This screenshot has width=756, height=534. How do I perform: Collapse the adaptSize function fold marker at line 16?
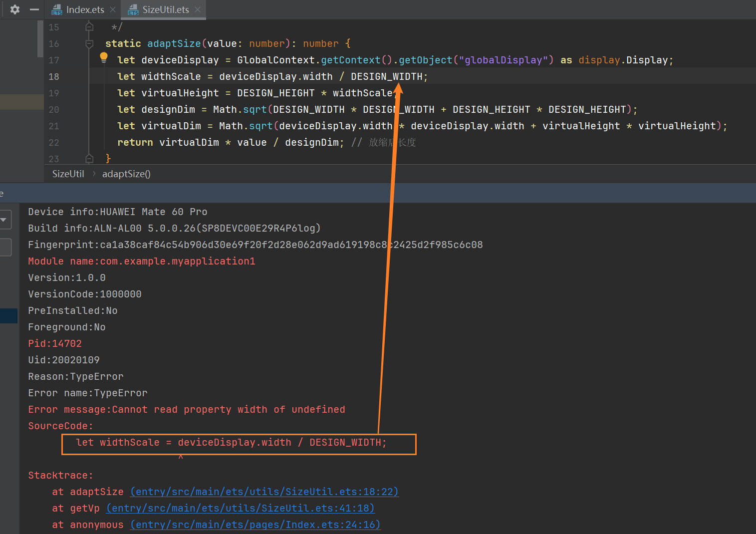[x=89, y=43]
